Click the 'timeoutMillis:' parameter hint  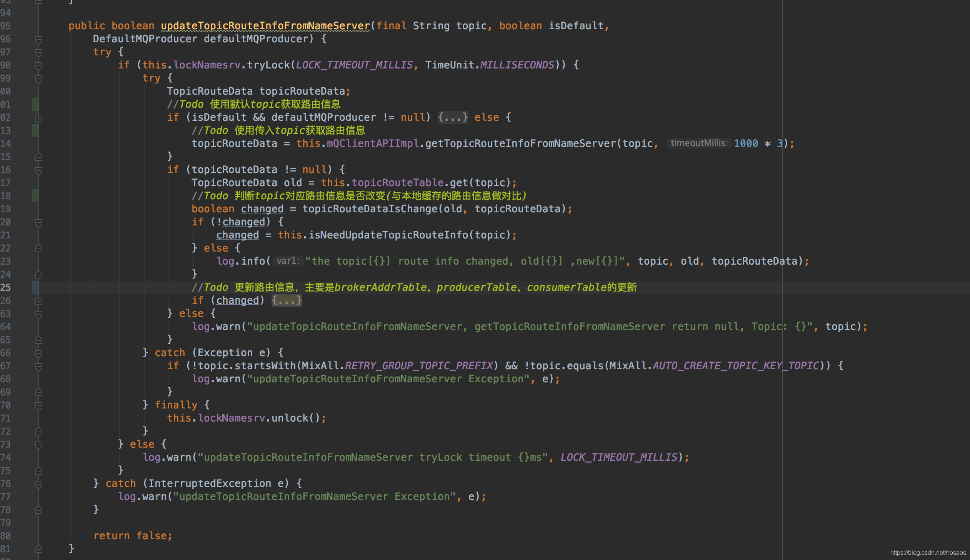click(x=698, y=143)
